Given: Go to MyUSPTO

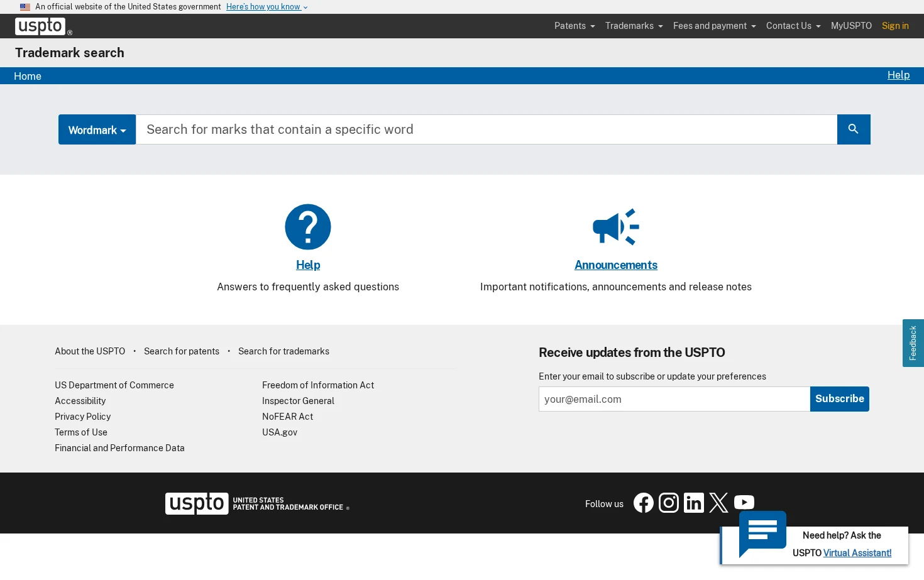Looking at the screenshot, I should click(851, 26).
